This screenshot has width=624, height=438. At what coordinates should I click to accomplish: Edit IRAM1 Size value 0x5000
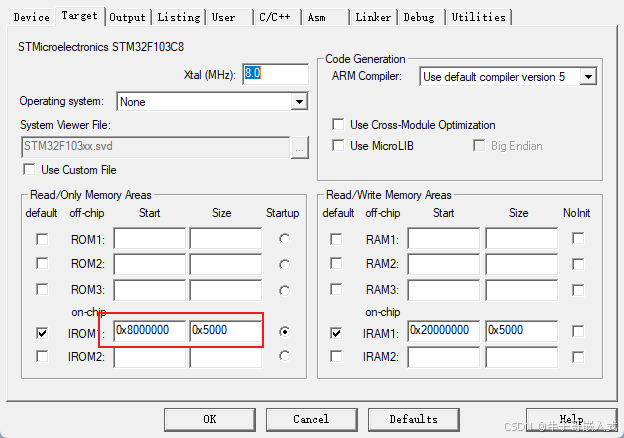pos(521,331)
